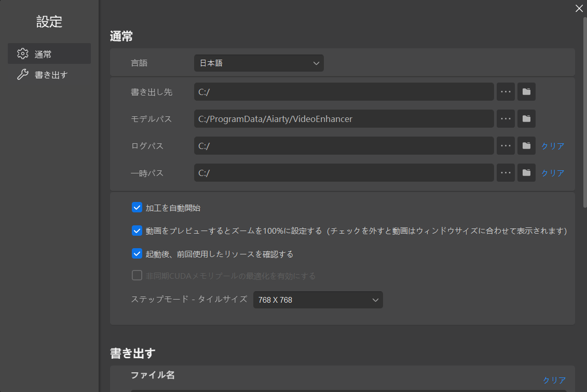587x392 pixels.
Task: Click the クリア link next to 一時パス
Action: pos(553,173)
